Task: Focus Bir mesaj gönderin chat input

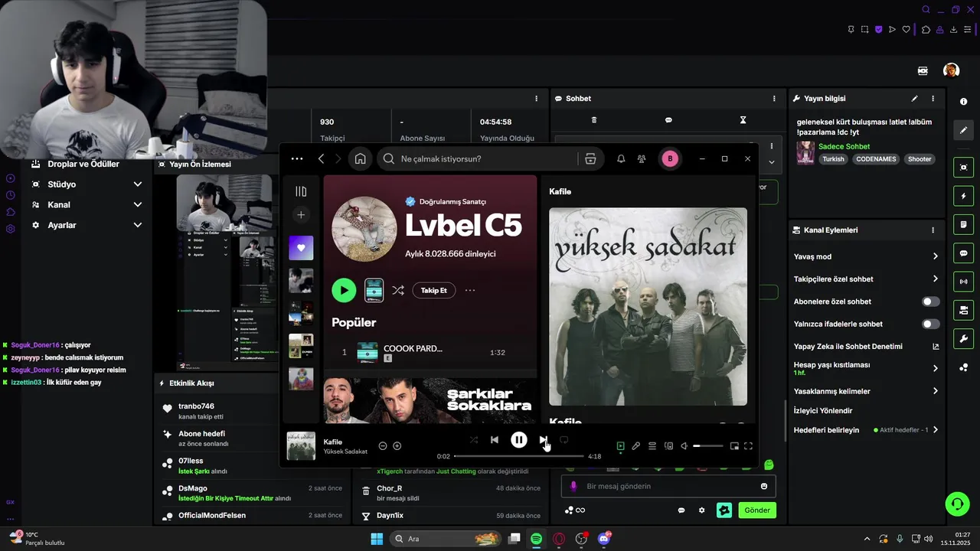Action: click(668, 486)
